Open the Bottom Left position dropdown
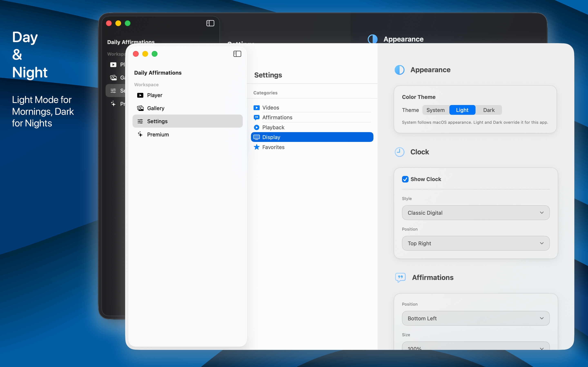 476,318
